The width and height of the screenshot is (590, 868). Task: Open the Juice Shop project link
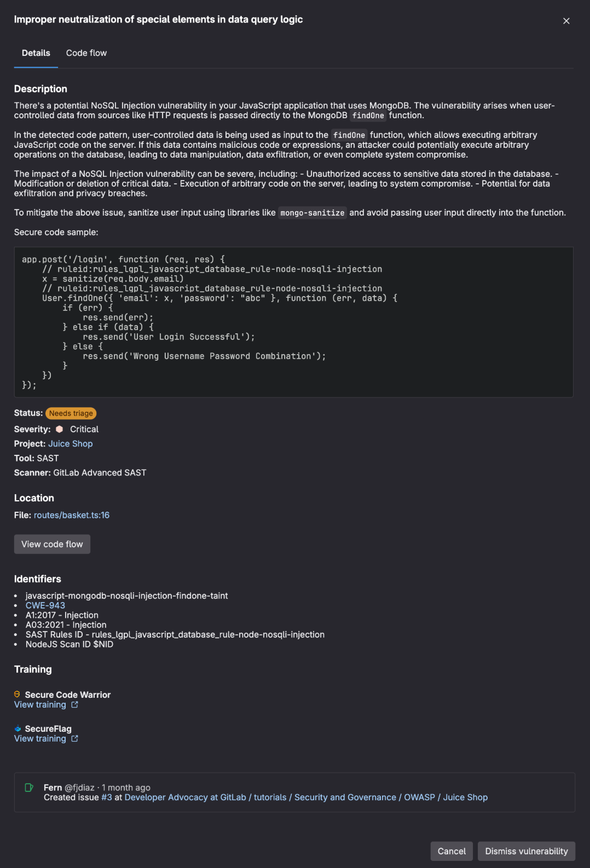tap(70, 444)
